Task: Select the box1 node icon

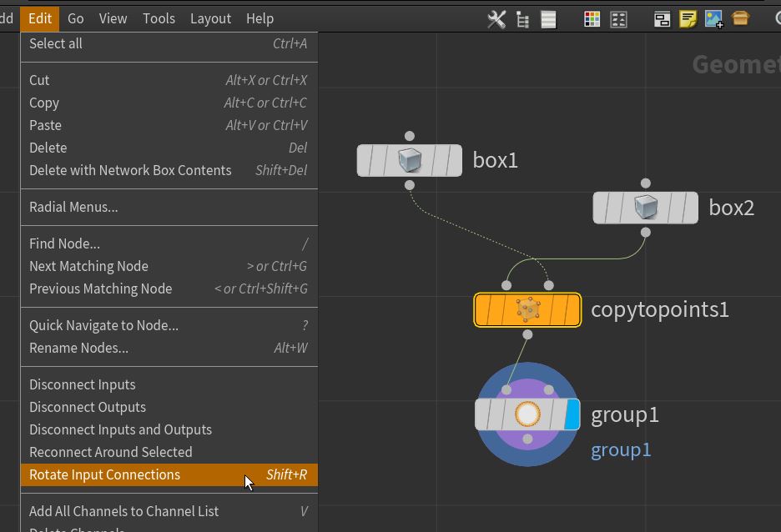Action: coord(410,160)
